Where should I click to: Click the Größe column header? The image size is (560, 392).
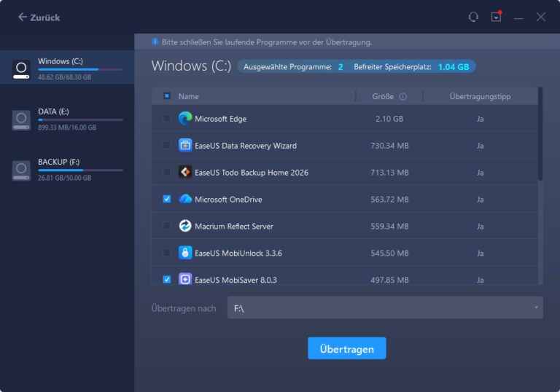pos(383,96)
